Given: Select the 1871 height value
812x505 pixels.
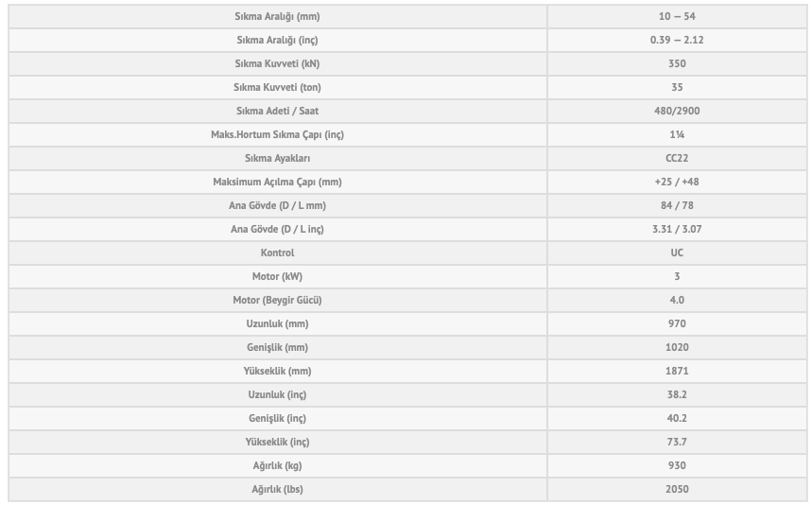Looking at the screenshot, I should pos(676,372).
